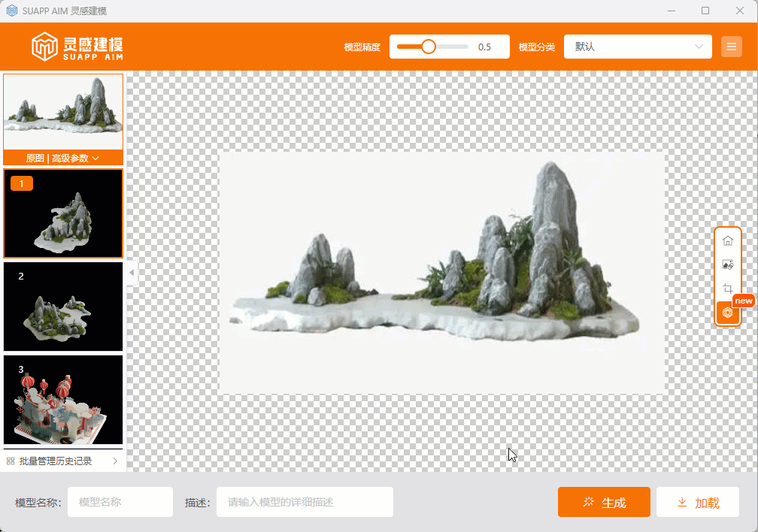Image resolution: width=758 pixels, height=532 pixels.
Task: Select model thumbnail number 2
Action: click(63, 307)
